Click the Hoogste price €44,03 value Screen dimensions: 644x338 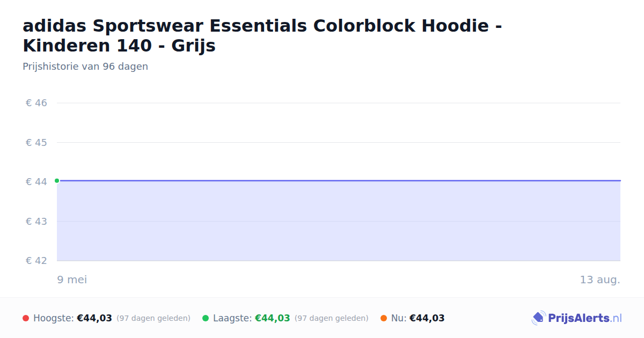[94, 318]
